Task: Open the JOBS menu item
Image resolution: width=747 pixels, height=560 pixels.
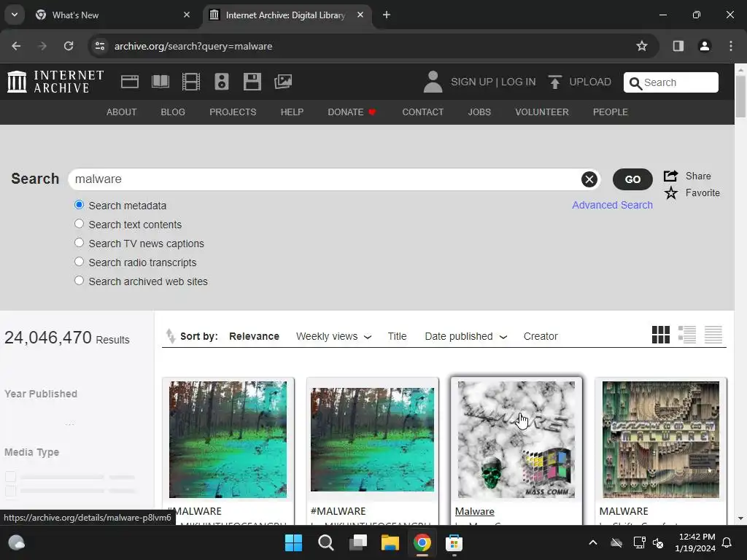Action: pos(479,112)
